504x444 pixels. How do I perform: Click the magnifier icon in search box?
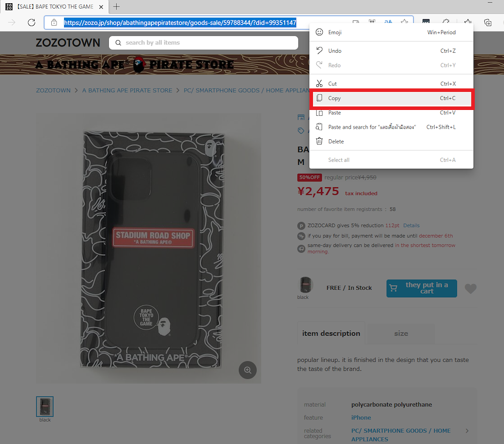[118, 43]
